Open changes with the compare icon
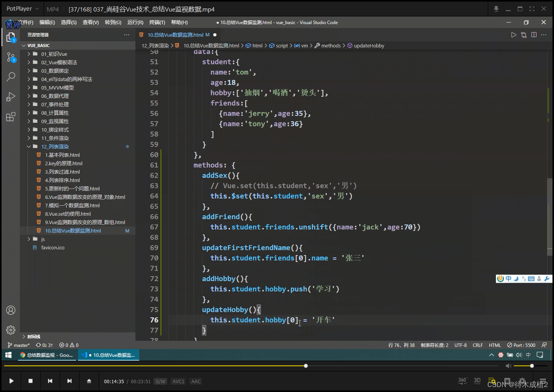 pos(524,35)
